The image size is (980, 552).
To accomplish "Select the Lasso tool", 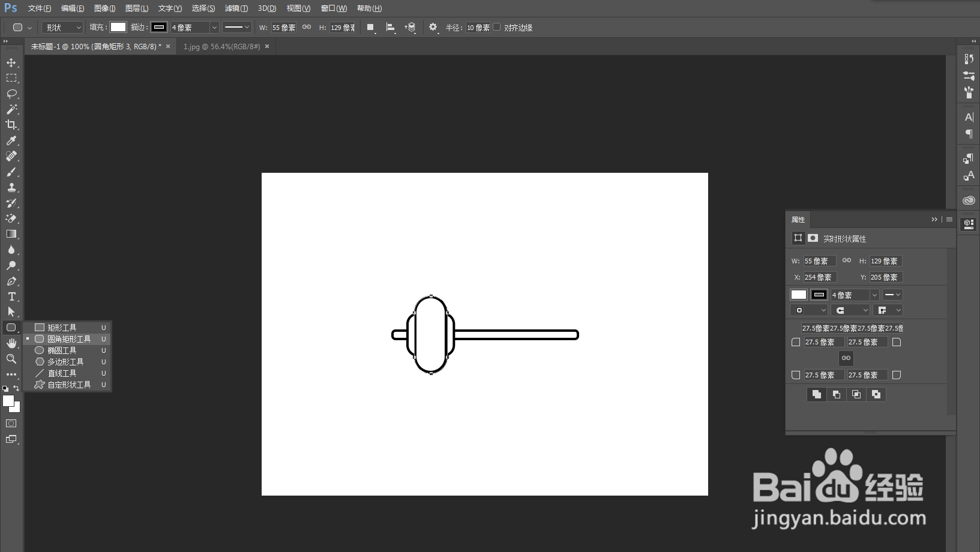I will [x=11, y=94].
